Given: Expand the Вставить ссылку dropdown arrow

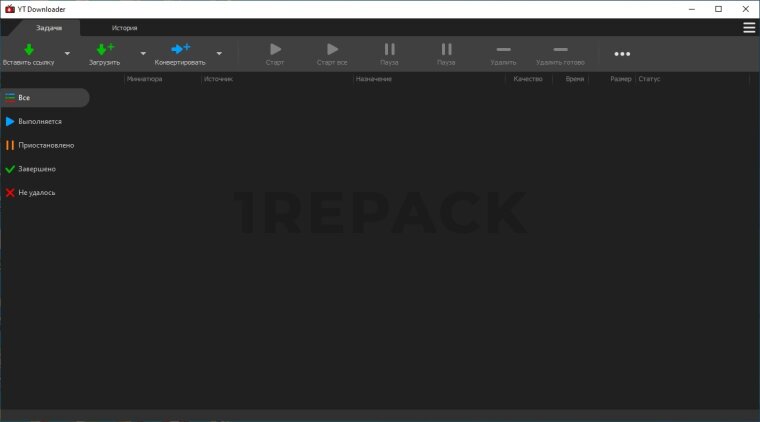Looking at the screenshot, I should [x=67, y=54].
